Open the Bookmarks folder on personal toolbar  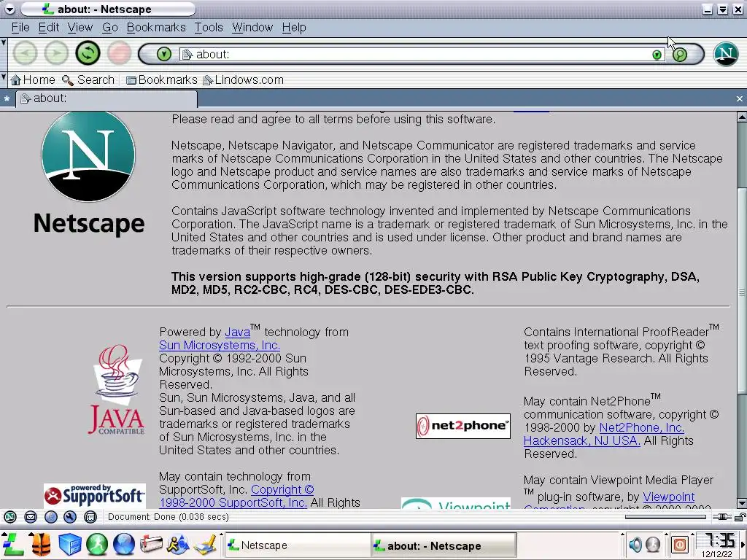click(x=161, y=80)
